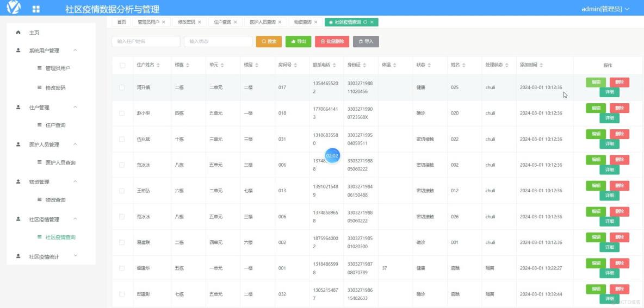
Task: Sort by the 处理状态 column arrows
Action: [x=506, y=65]
